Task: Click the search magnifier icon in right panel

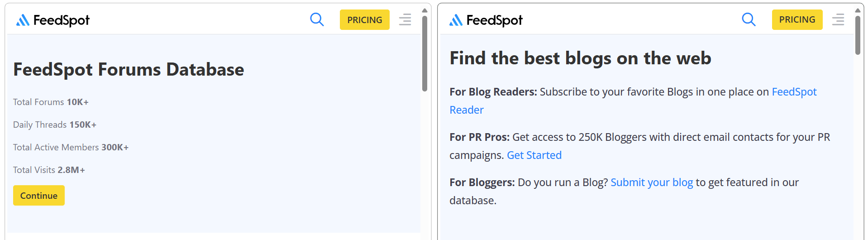Action: coord(749,19)
